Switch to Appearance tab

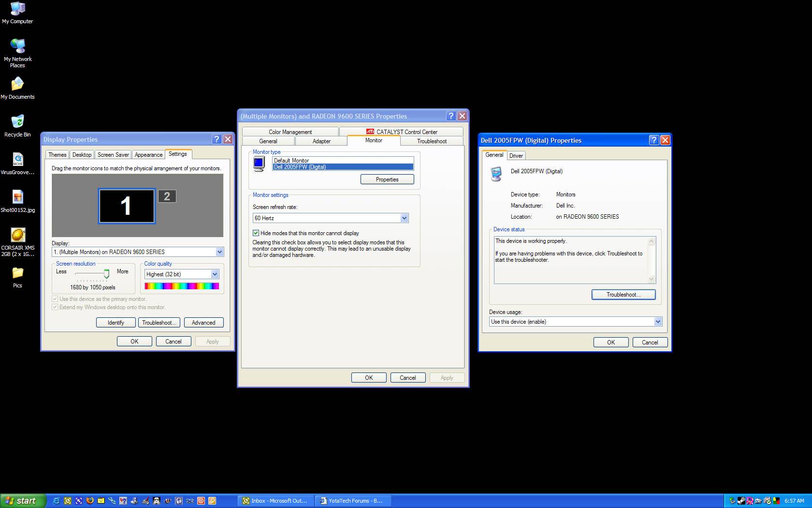148,155
